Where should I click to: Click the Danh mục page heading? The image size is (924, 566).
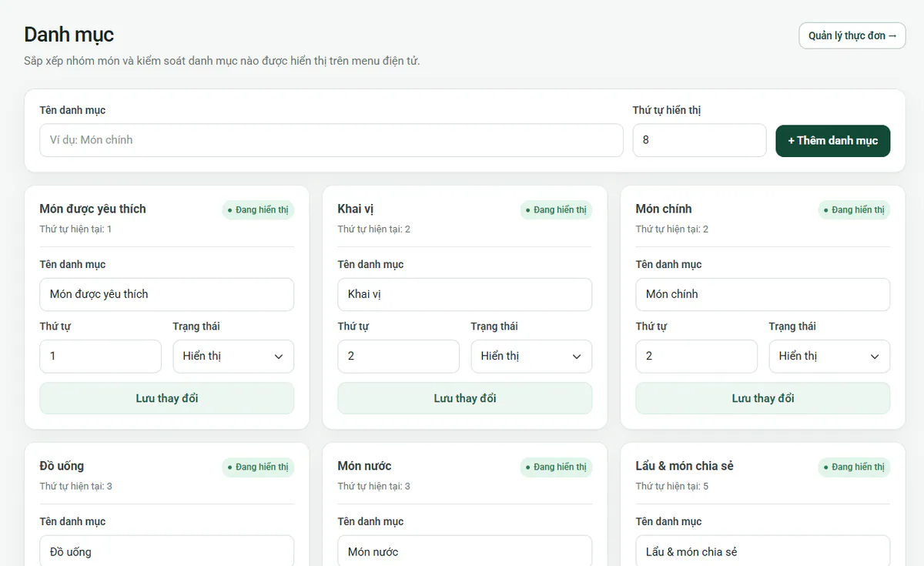click(x=69, y=35)
